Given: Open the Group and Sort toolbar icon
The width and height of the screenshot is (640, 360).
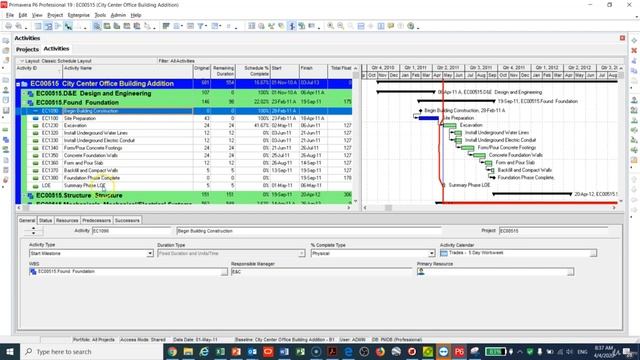Looking at the screenshot, I should tap(215, 26).
